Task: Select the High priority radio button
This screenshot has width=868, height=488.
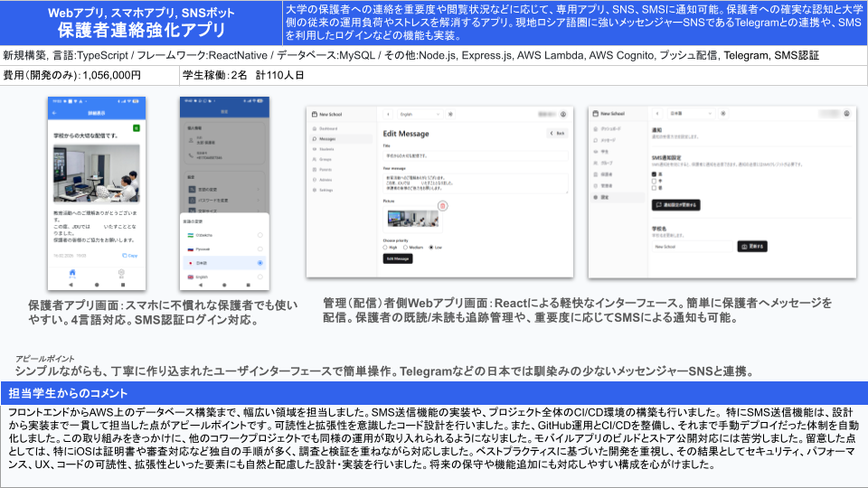Action: pyautogui.click(x=385, y=248)
